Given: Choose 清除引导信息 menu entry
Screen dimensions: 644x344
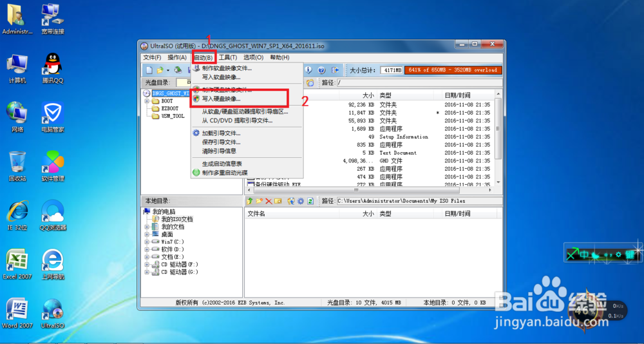Looking at the screenshot, I should pos(247,151).
